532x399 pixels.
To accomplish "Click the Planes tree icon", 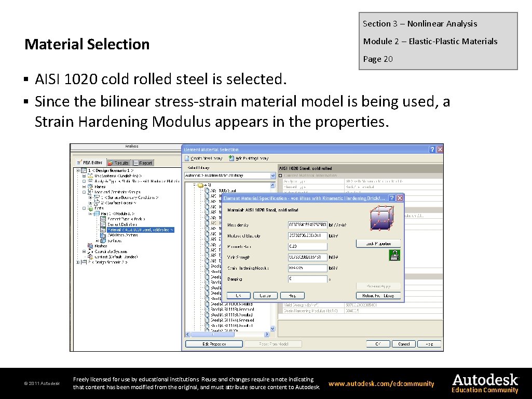I will point(90,187).
